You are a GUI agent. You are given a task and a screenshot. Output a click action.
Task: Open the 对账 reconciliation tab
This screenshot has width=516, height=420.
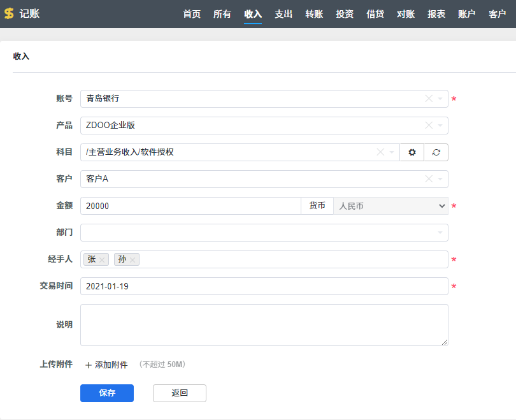pyautogui.click(x=406, y=14)
